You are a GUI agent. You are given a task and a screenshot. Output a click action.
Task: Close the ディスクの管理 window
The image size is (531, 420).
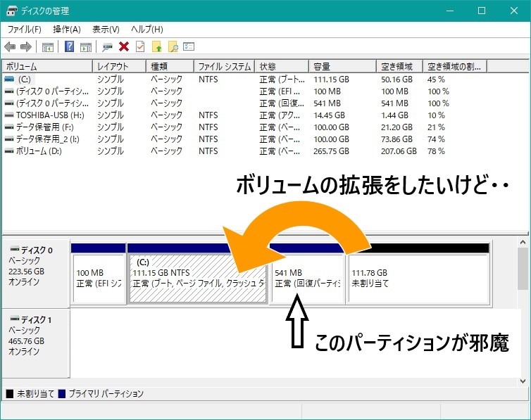[x=513, y=11]
